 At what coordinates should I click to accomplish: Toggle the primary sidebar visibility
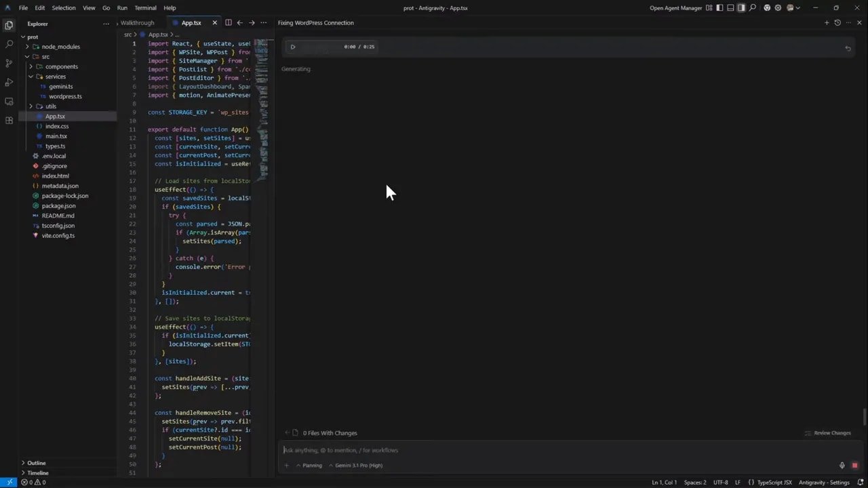click(x=719, y=8)
